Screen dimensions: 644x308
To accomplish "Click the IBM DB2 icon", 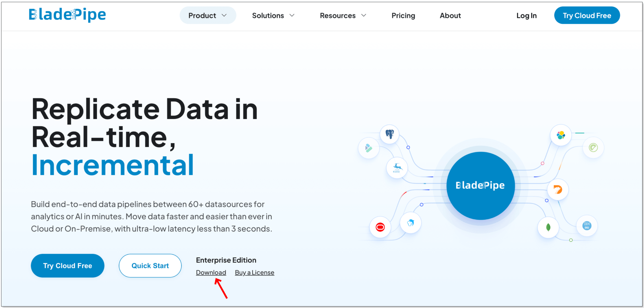I will coord(586,226).
